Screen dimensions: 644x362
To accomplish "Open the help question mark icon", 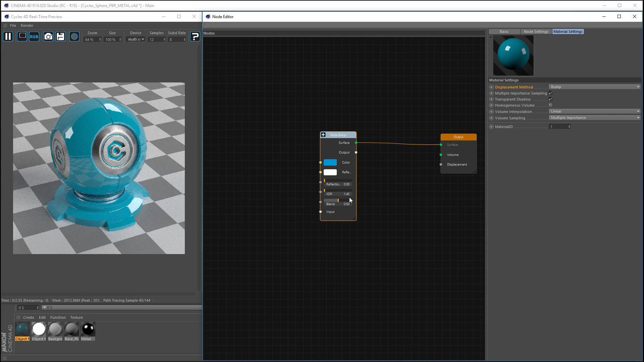I will click(x=195, y=37).
